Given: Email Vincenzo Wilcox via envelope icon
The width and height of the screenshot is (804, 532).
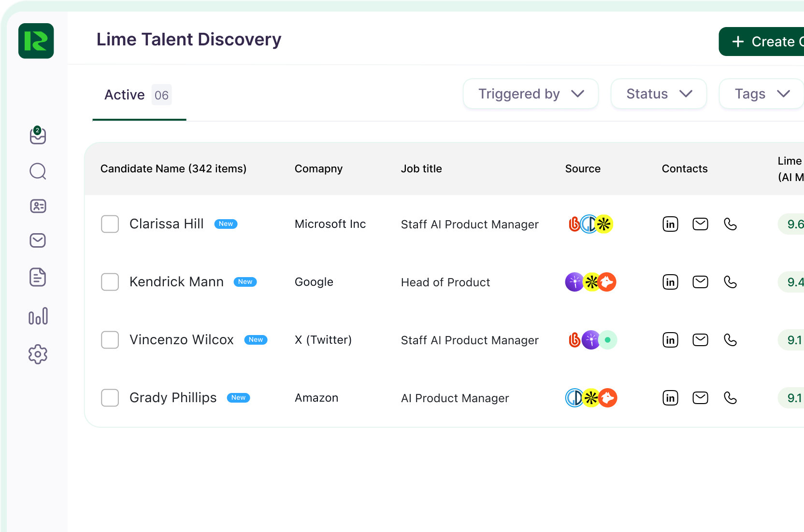Looking at the screenshot, I should 701,340.
